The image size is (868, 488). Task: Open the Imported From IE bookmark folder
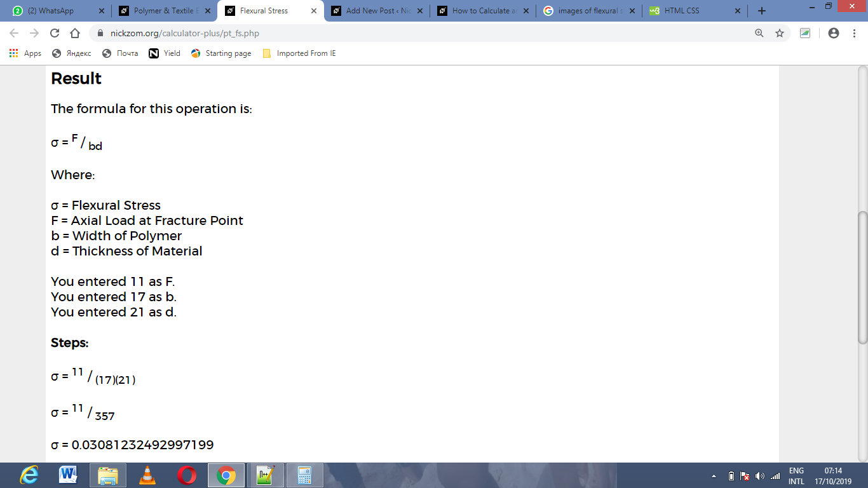[299, 53]
